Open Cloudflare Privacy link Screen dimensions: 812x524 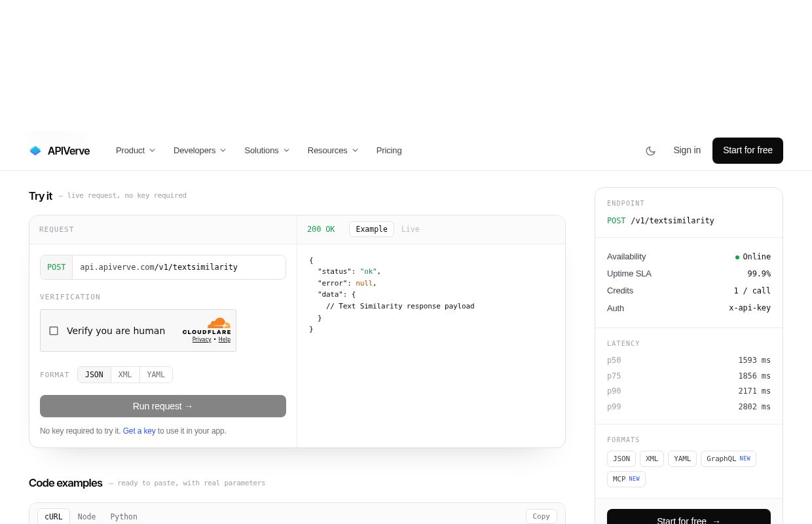[x=202, y=339]
